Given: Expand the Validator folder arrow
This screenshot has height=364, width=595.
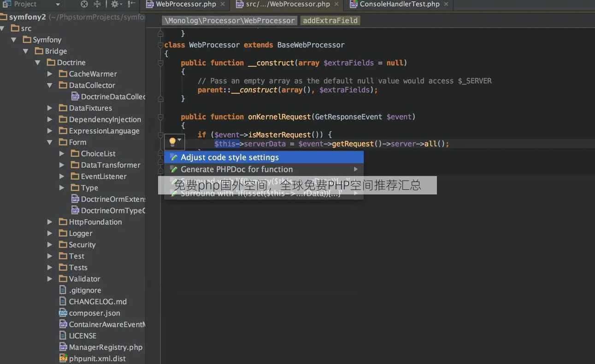Looking at the screenshot, I should click(x=50, y=279).
